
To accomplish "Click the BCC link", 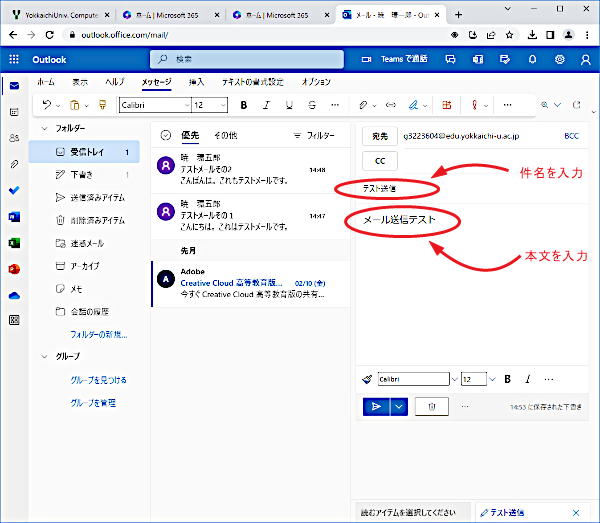I will point(571,136).
